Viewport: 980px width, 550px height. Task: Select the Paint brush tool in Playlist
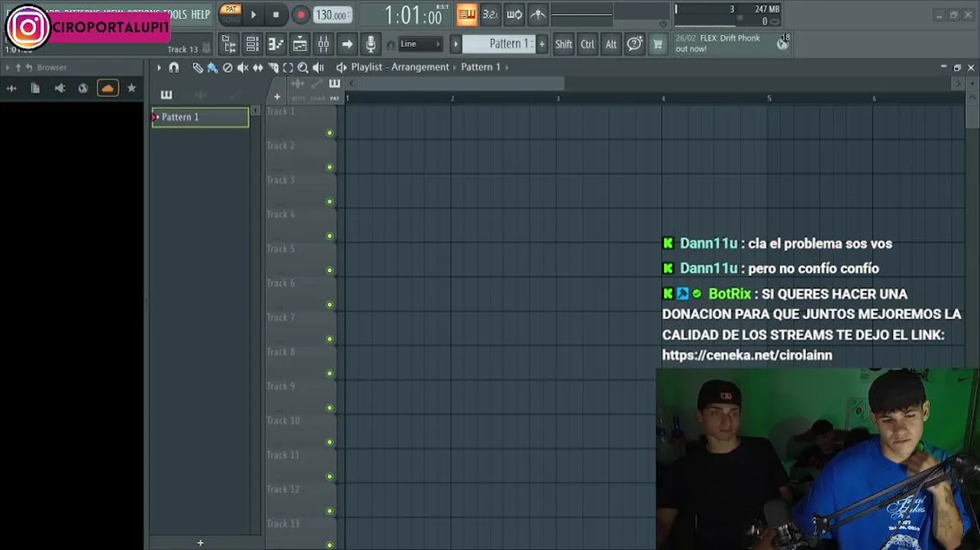tap(212, 67)
